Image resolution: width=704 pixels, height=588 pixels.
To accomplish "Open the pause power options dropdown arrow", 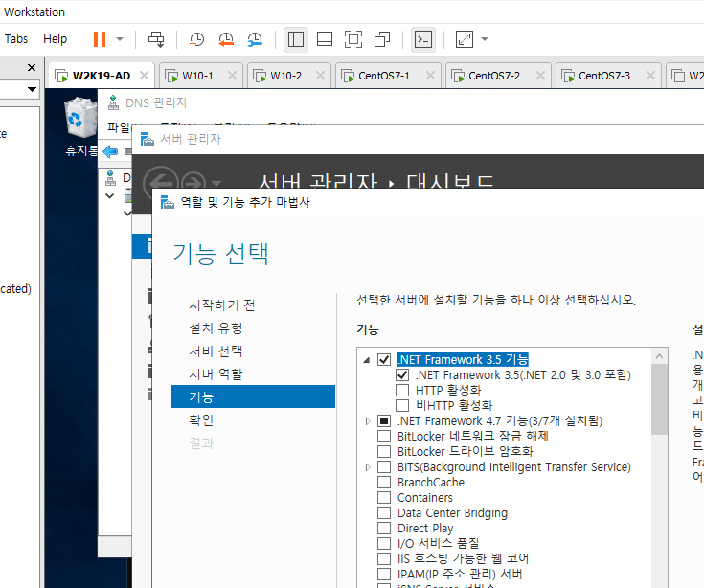I will 120,39.
